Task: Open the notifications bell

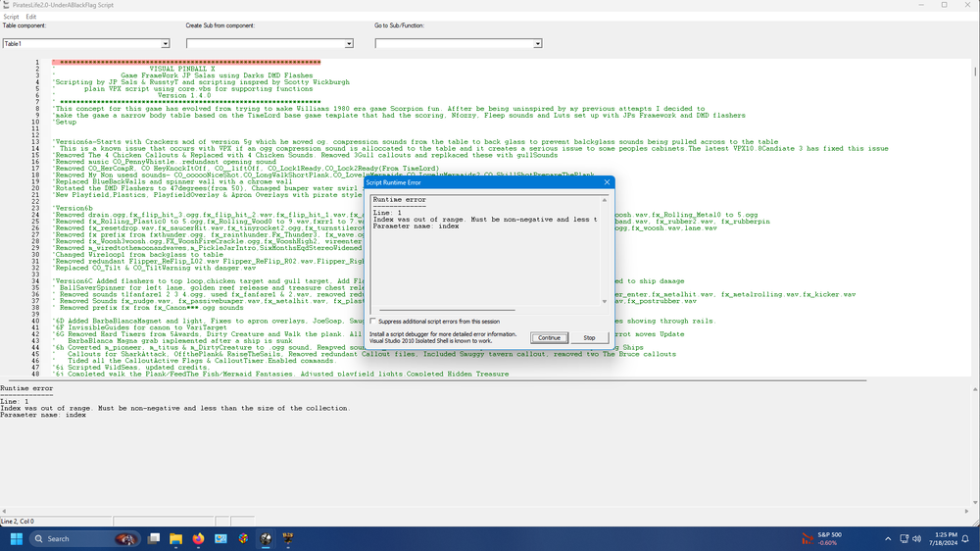Action: 965,538
